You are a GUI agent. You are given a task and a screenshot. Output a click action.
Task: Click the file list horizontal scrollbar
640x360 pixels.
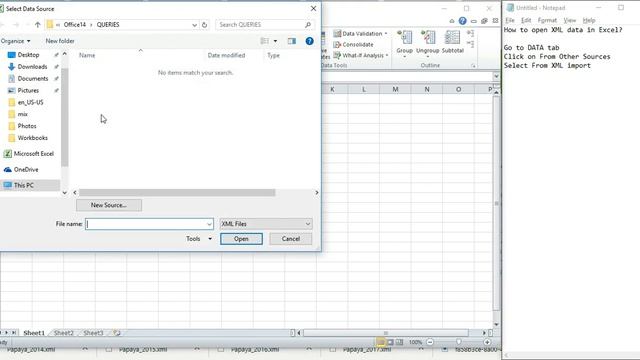177,192
